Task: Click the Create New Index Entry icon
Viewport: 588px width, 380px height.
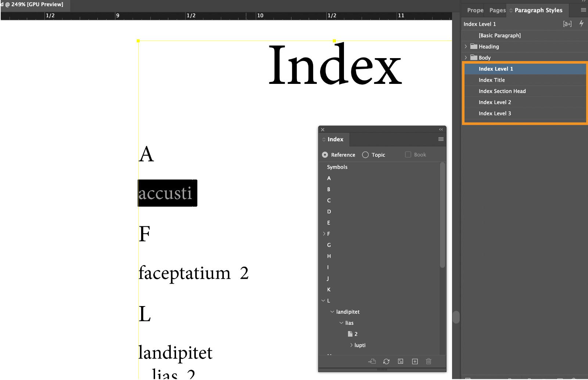Action: click(x=415, y=361)
